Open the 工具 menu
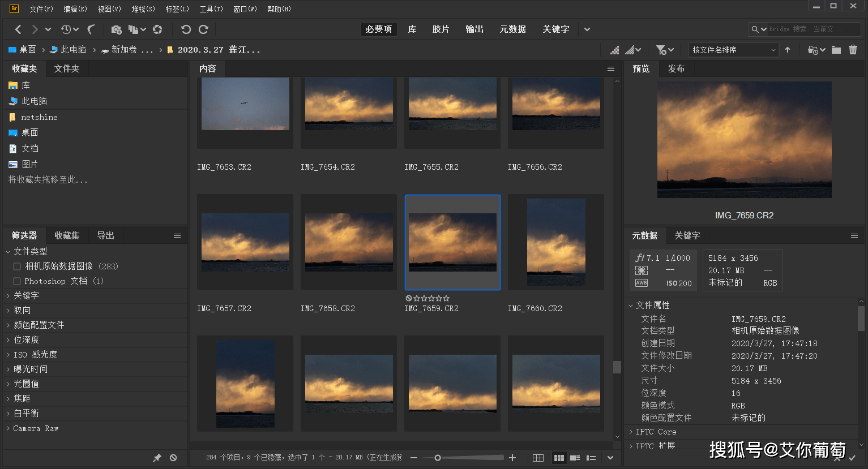 click(209, 8)
